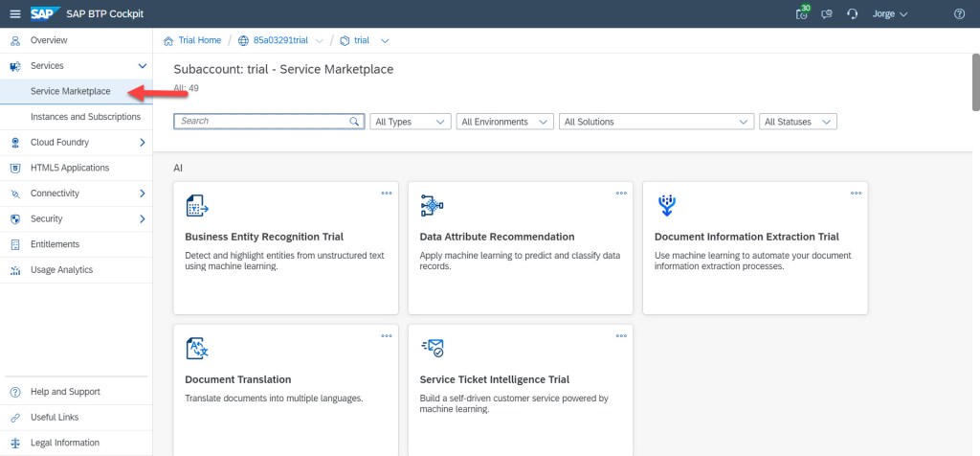Click the feedback megaphone icon in header
The height and width of the screenshot is (456, 980).
click(x=827, y=13)
